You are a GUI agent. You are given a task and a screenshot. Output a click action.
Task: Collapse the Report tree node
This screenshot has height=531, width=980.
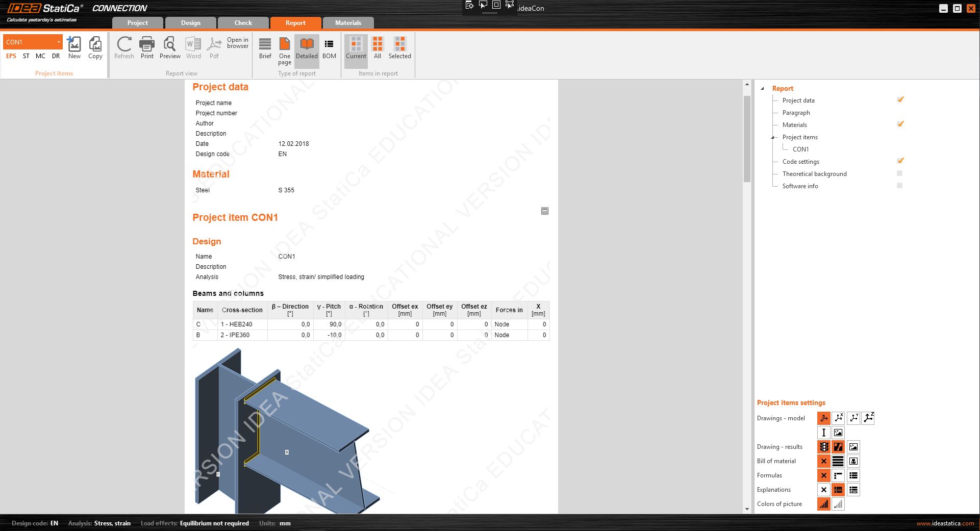(763, 88)
